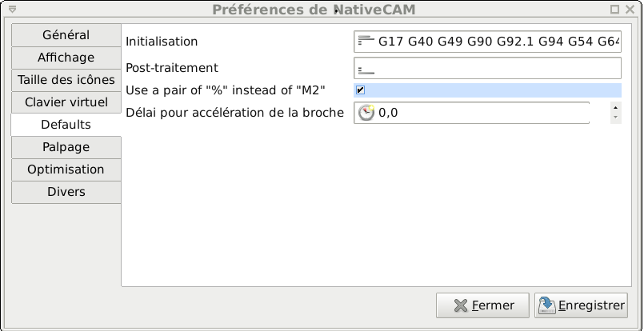Open the Palpage tab
The image size is (644, 331).
[x=66, y=147]
